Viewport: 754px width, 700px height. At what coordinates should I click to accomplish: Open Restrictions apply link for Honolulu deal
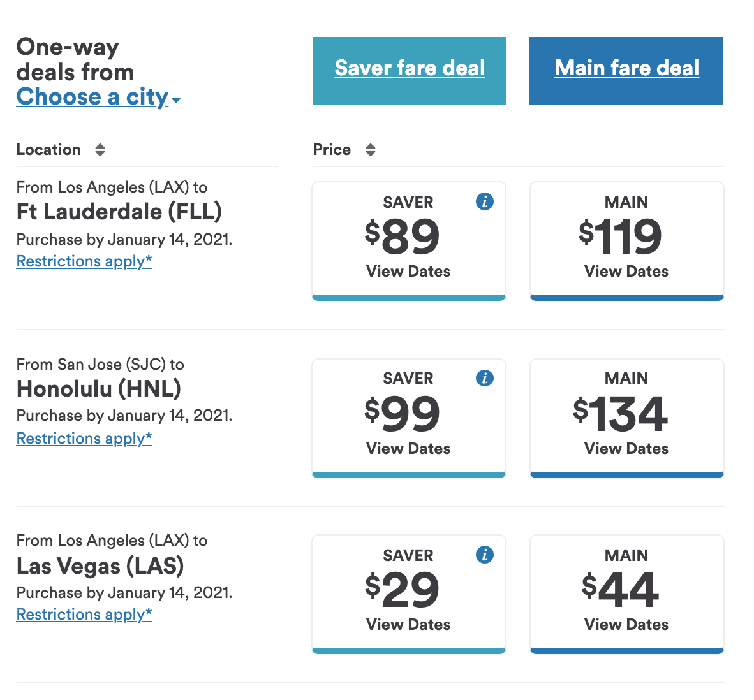(84, 438)
